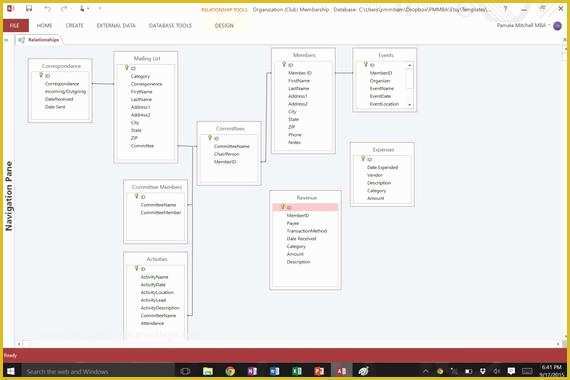Click the primary key icon in Mailing List table

[x=127, y=68]
